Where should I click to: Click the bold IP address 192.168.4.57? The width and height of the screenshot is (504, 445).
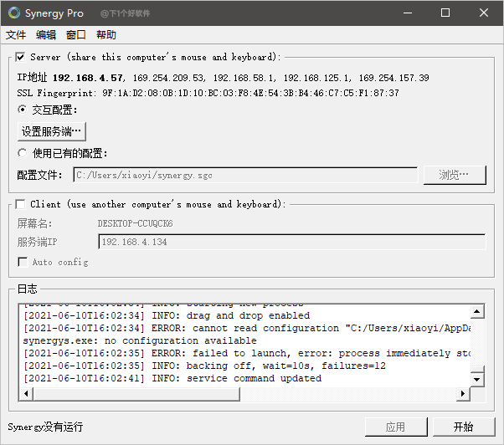pos(87,78)
